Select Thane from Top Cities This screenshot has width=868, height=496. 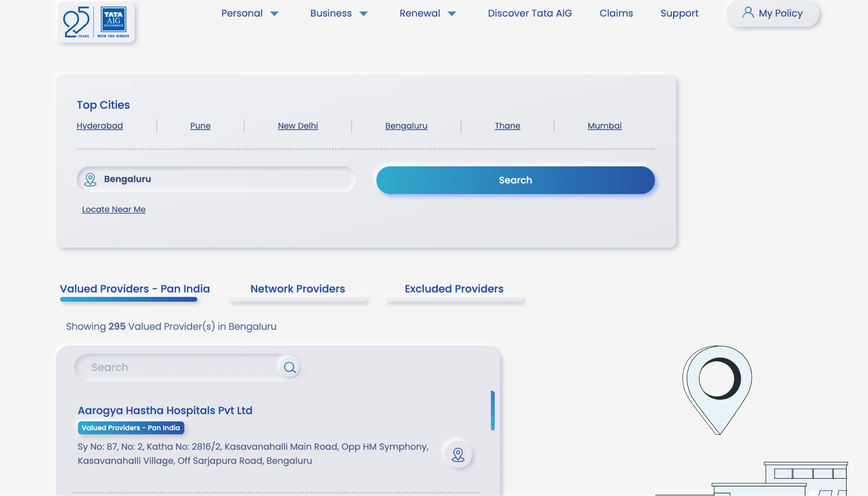point(507,126)
